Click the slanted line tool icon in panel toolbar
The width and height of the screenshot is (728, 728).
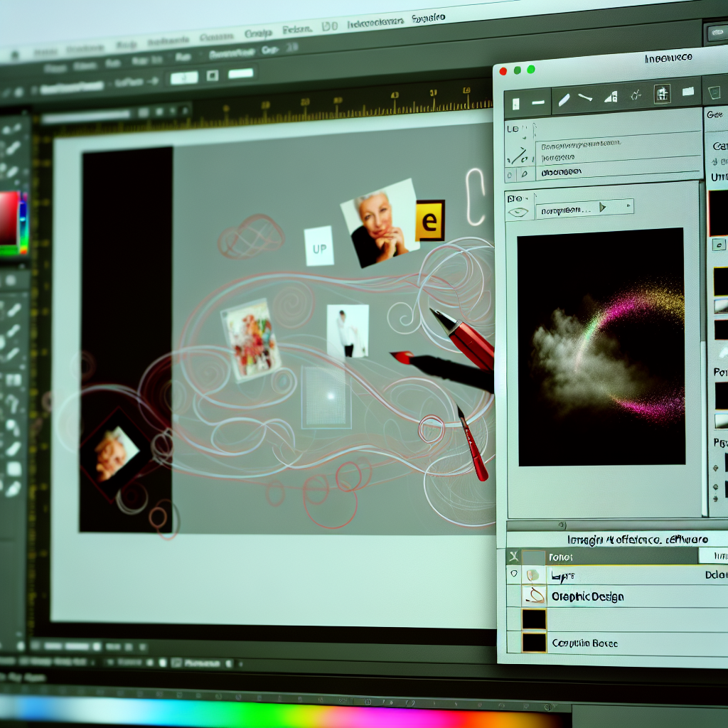click(586, 98)
